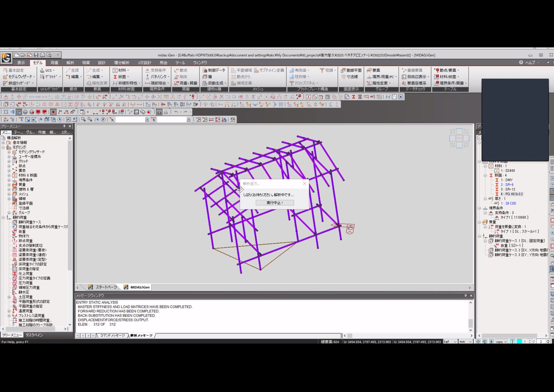Click the New file icon in quick access bar
554x392 pixels.
(x=17, y=55)
